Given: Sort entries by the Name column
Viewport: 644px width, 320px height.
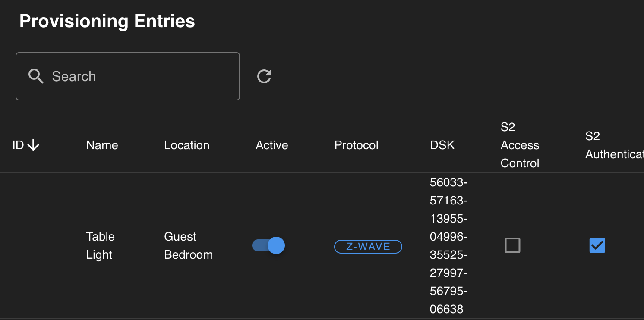Looking at the screenshot, I should tap(102, 145).
